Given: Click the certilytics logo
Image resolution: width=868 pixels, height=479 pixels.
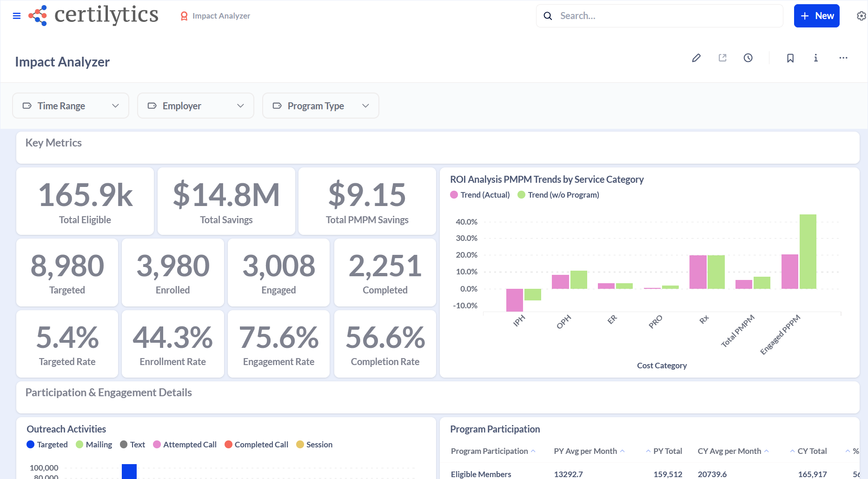Looking at the screenshot, I should (x=93, y=15).
